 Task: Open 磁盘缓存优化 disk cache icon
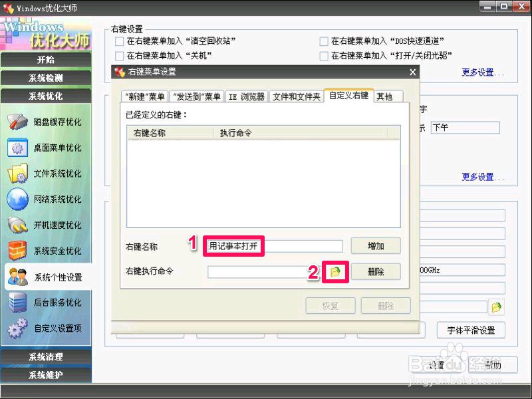pyautogui.click(x=17, y=122)
